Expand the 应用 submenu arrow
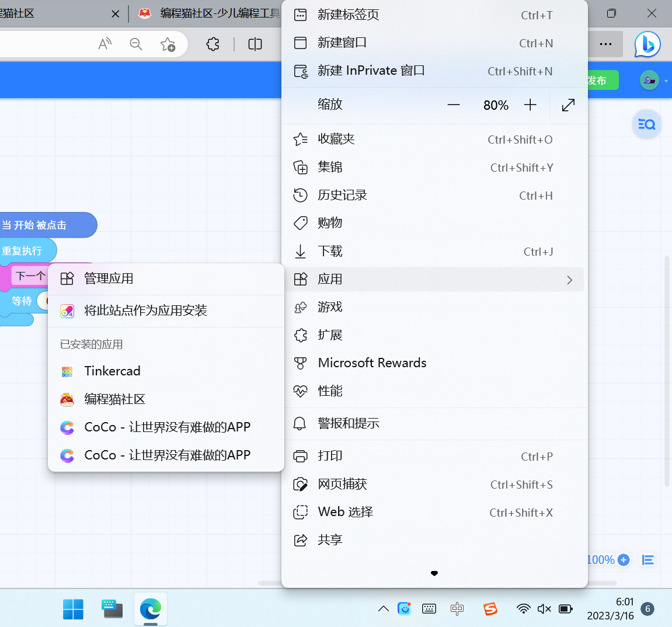This screenshot has width=672, height=627. pyautogui.click(x=569, y=280)
